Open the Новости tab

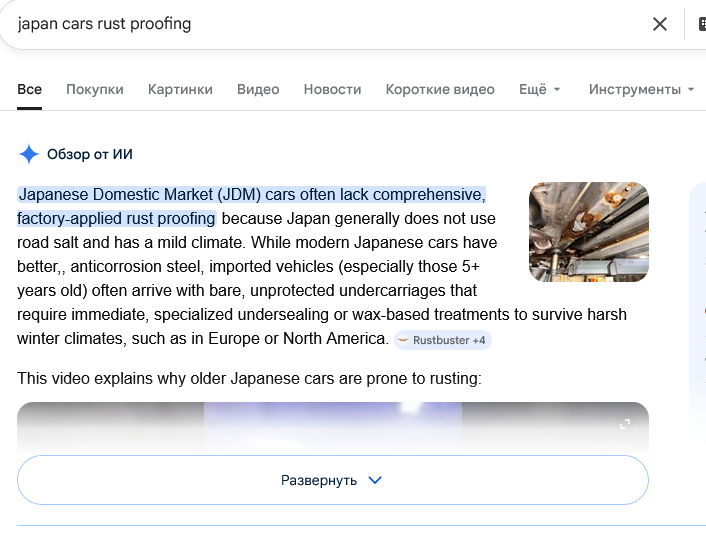pos(332,89)
